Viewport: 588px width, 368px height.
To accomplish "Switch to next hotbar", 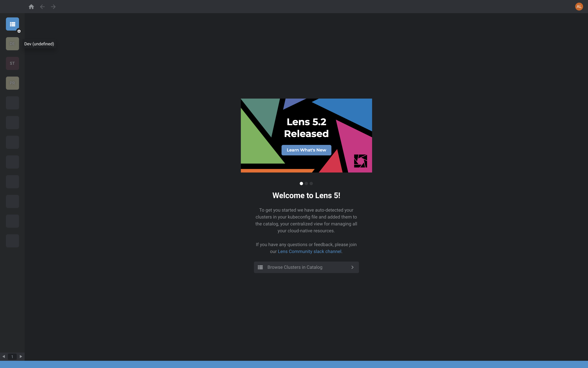I will (x=21, y=356).
